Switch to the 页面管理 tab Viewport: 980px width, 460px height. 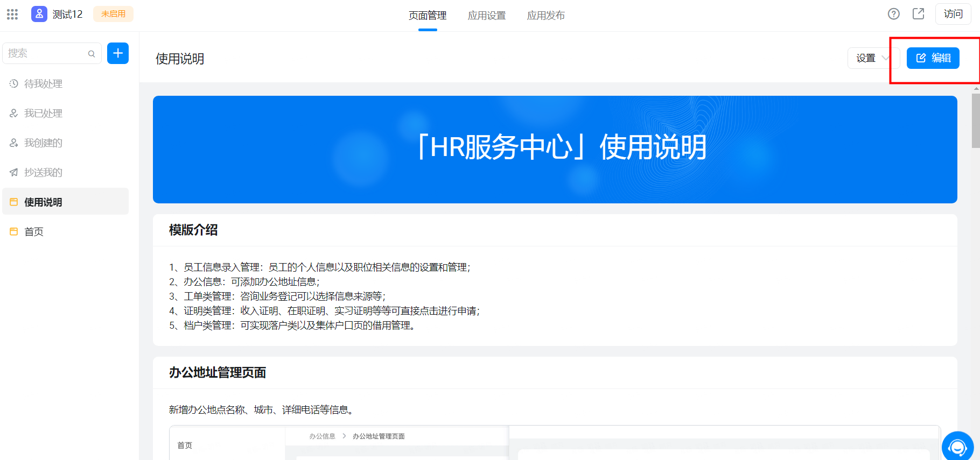pyautogui.click(x=428, y=15)
